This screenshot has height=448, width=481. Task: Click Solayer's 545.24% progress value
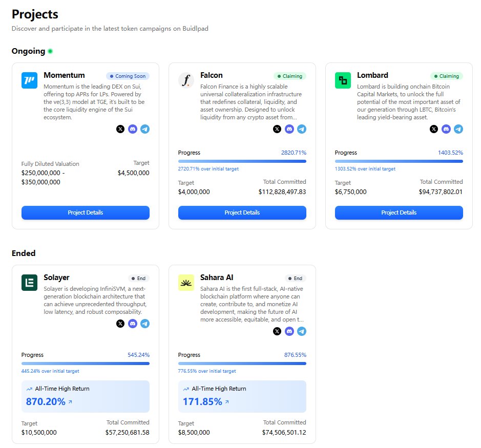pos(138,355)
